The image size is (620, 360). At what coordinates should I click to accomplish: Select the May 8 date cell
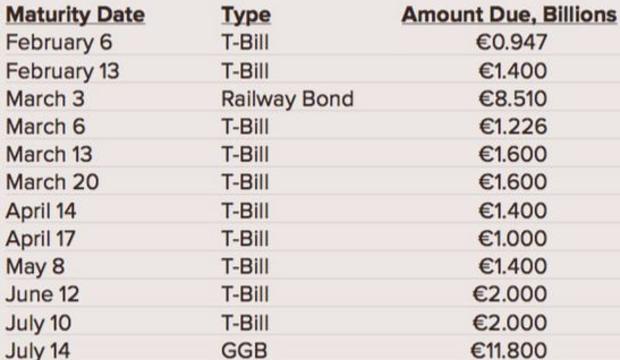point(35,267)
